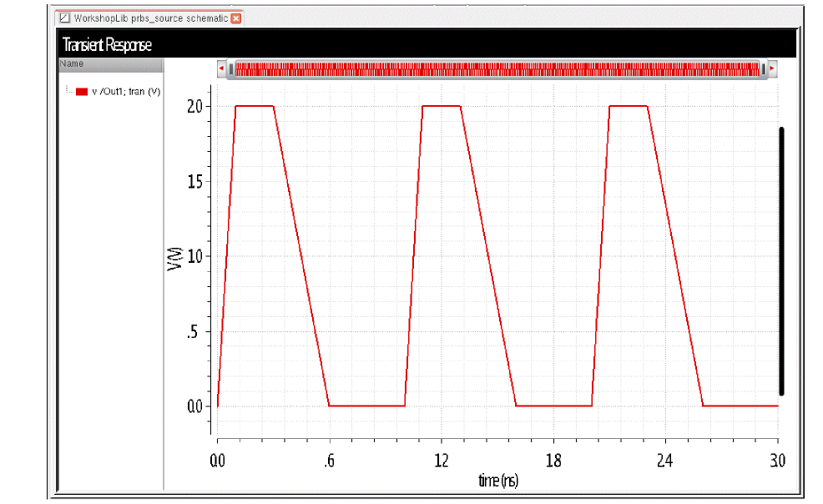Click the time (ns) x-axis label
Viewport: 823px width, 504px height.
tap(498, 481)
